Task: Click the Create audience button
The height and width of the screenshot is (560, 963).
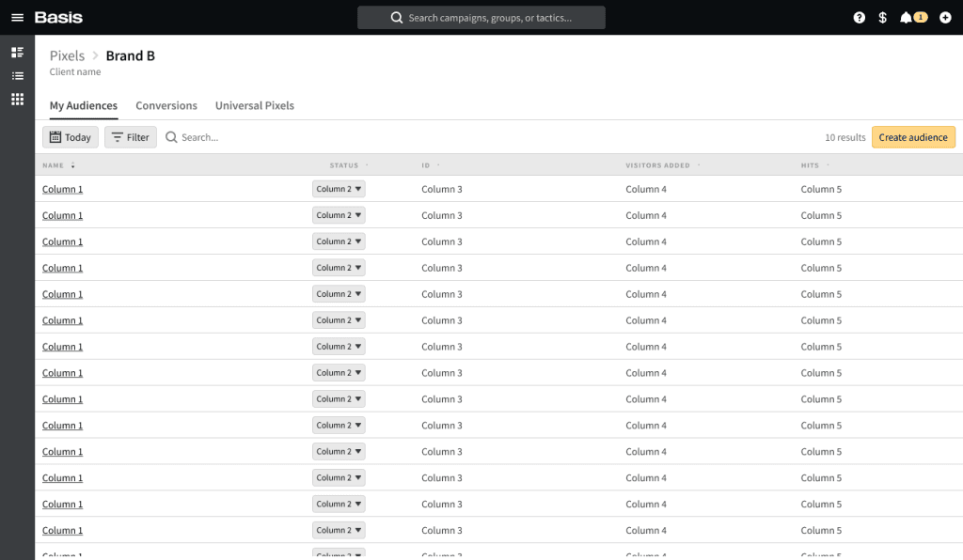Action: click(912, 137)
